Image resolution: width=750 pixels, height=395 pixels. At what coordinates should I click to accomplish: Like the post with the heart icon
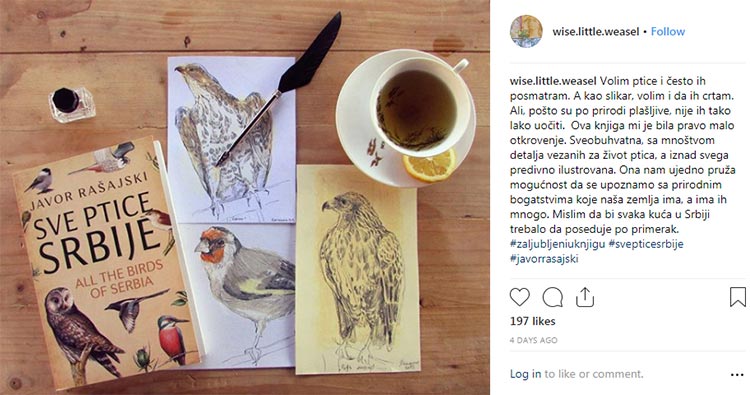519,297
